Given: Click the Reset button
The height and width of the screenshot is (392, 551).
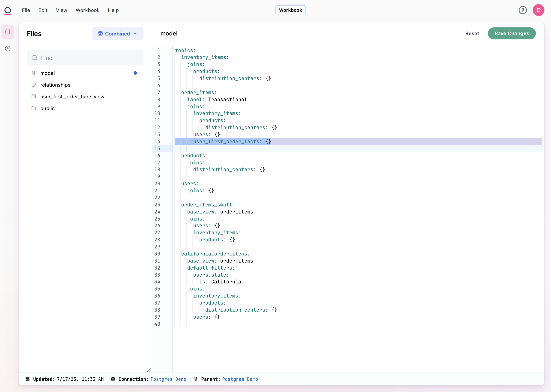Looking at the screenshot, I should (472, 33).
